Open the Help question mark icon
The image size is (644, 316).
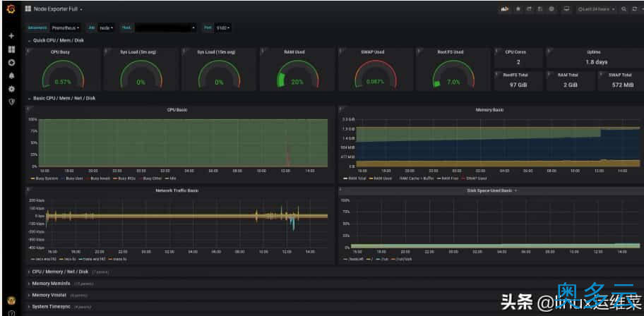11,314
